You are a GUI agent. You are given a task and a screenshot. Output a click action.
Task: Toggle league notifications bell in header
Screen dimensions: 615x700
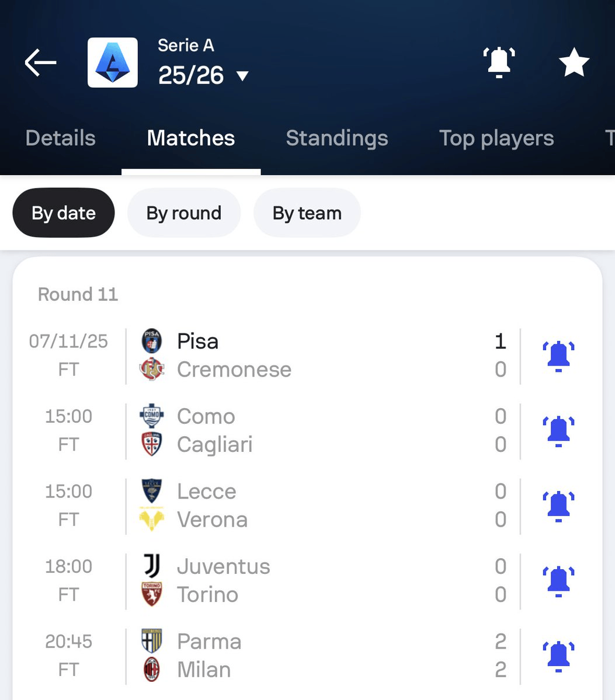click(499, 62)
